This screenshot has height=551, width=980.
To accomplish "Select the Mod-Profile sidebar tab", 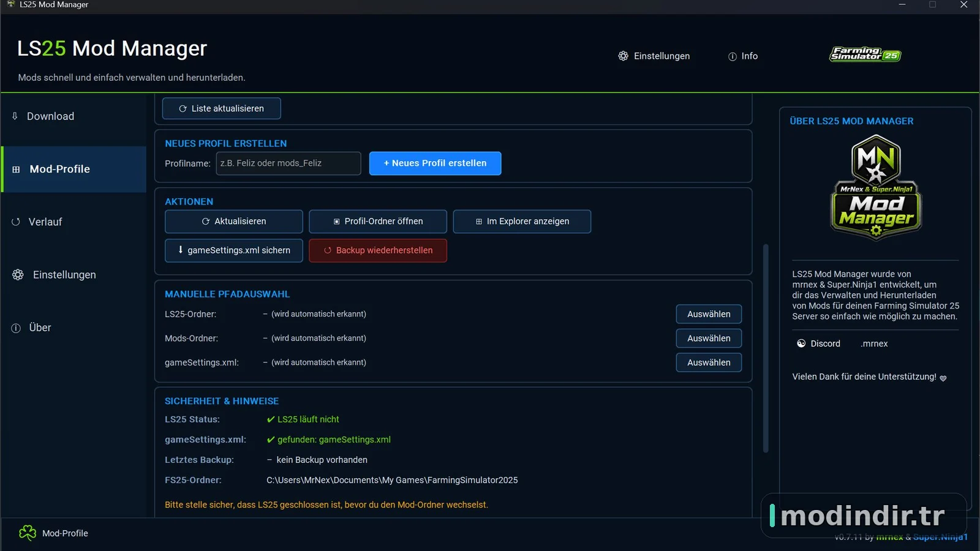I will (x=73, y=169).
